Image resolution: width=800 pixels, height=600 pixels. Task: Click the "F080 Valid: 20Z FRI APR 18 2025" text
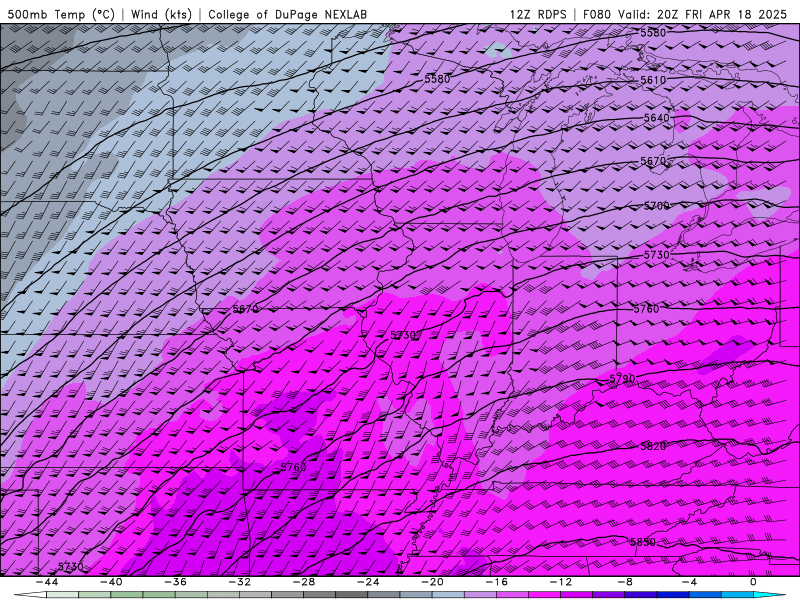coord(685,14)
